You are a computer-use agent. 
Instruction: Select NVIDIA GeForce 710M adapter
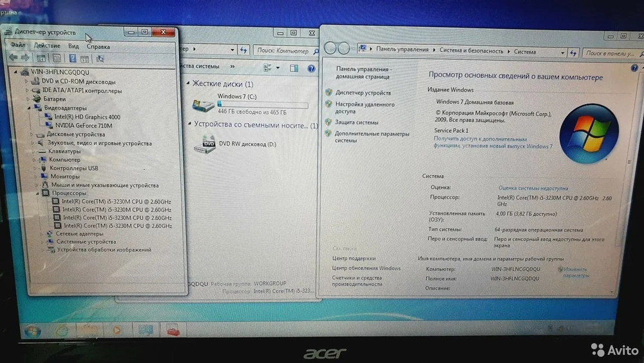[83, 125]
